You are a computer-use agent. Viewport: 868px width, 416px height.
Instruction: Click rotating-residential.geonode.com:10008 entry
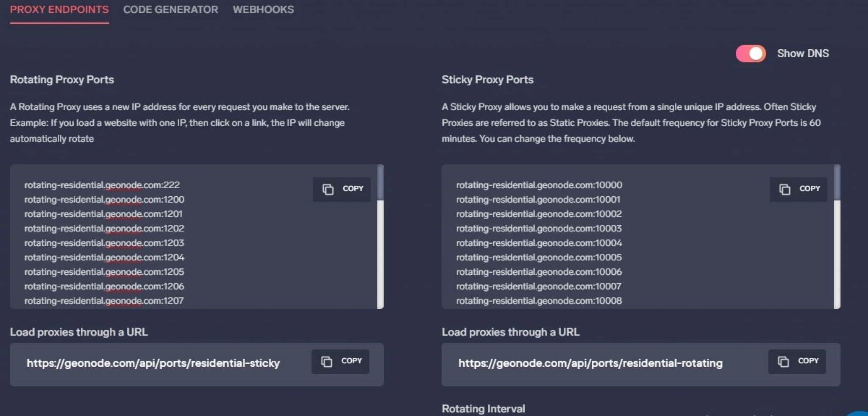point(539,301)
